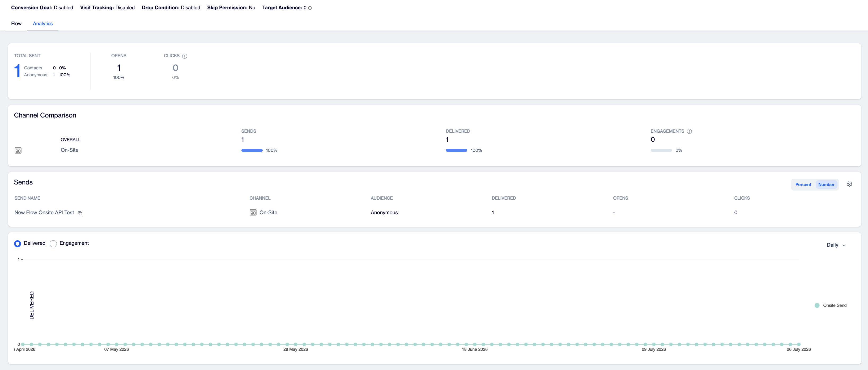The width and height of the screenshot is (868, 370).
Task: Click the OVERALL label
Action: tap(71, 140)
